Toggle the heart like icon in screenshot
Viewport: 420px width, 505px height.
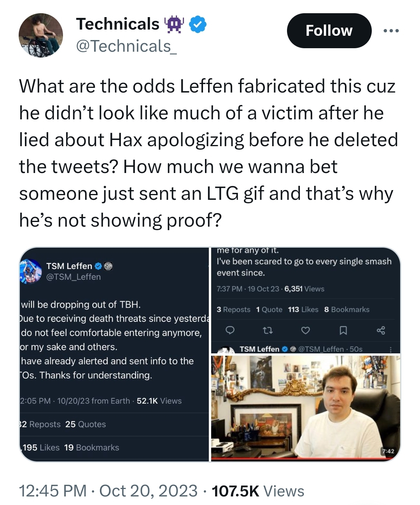pyautogui.click(x=306, y=330)
